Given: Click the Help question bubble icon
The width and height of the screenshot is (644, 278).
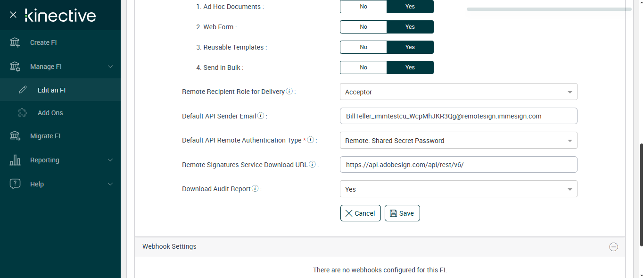Looking at the screenshot, I should (x=15, y=184).
